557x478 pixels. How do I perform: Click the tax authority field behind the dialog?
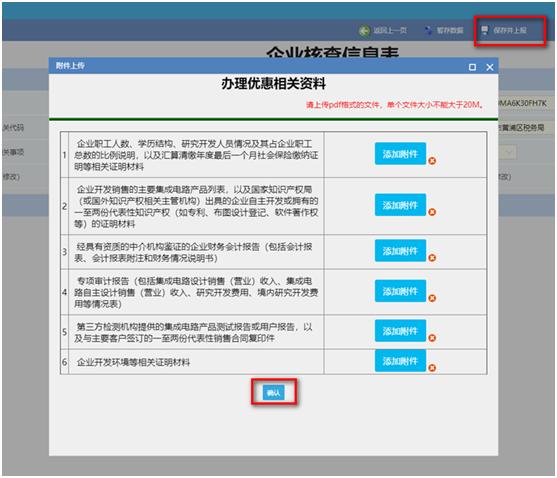[x=524, y=127]
